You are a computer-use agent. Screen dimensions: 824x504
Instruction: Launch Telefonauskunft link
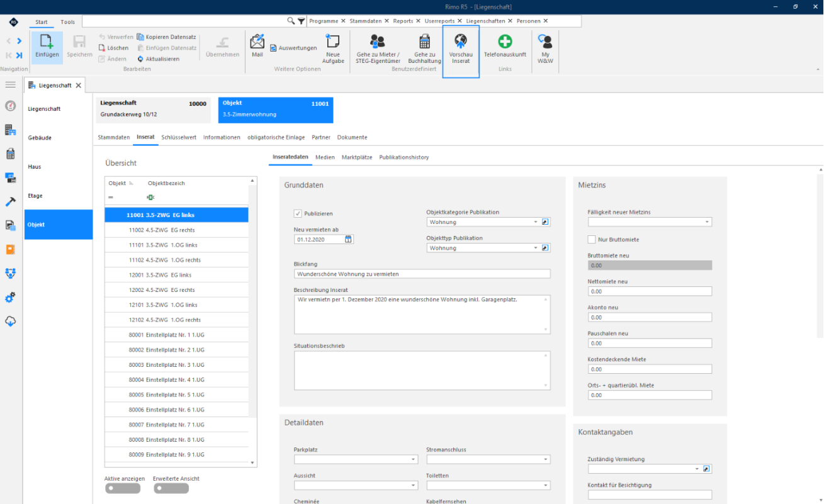(505, 46)
